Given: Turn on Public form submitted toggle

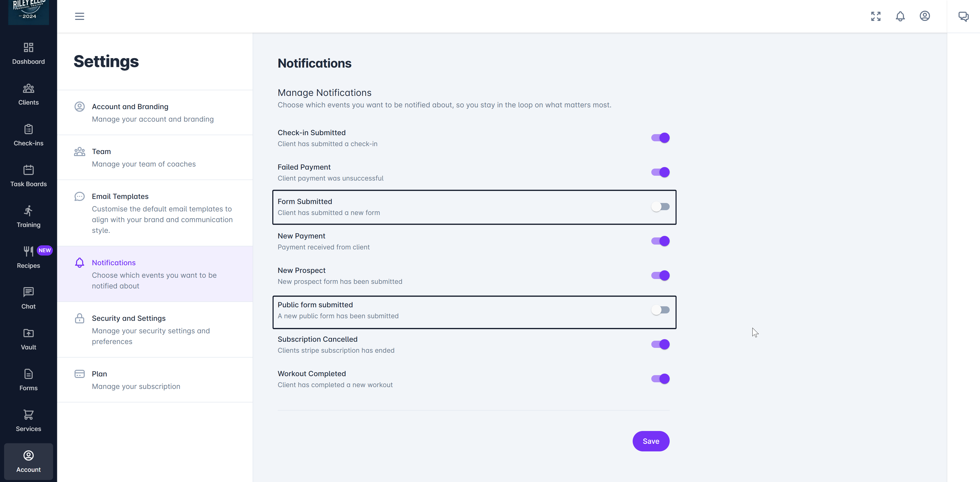Looking at the screenshot, I should coord(660,310).
